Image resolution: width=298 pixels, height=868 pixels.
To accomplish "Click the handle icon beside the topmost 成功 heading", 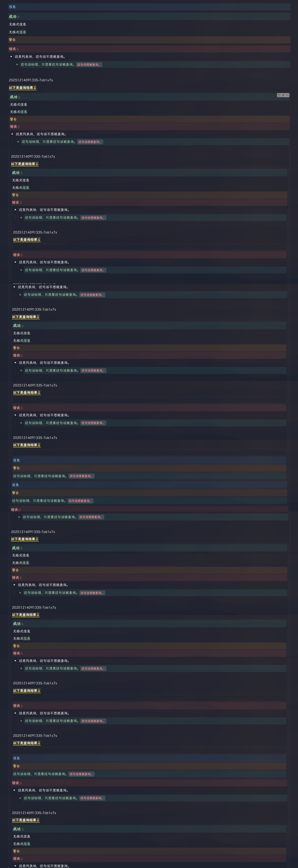I will click(19, 17).
